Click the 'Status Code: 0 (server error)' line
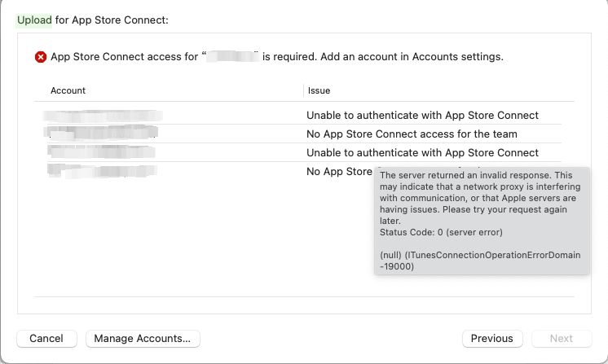608x364 pixels. tap(441, 232)
